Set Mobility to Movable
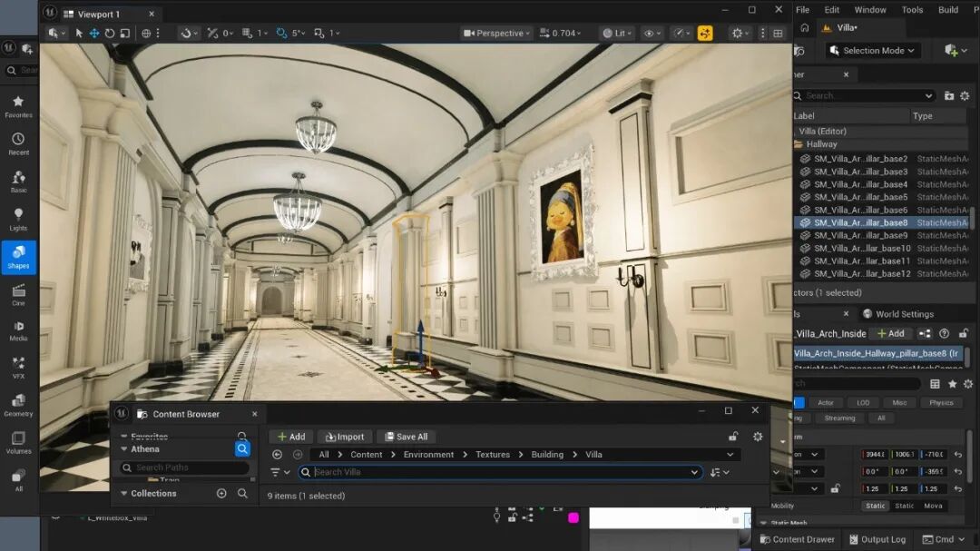This screenshot has height=551, width=980. (x=933, y=506)
